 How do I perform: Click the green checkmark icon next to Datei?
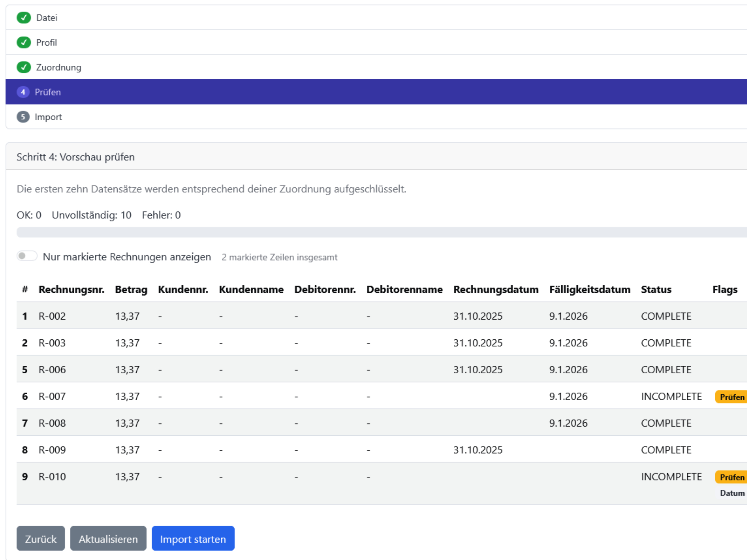pos(24,18)
